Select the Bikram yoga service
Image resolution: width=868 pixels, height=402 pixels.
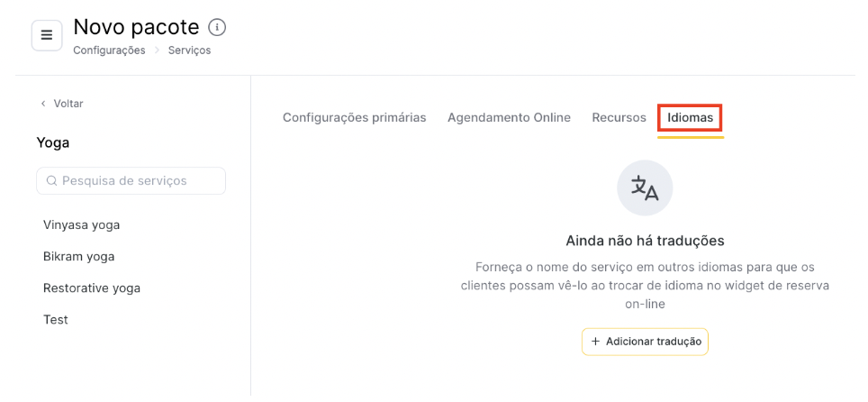78,257
